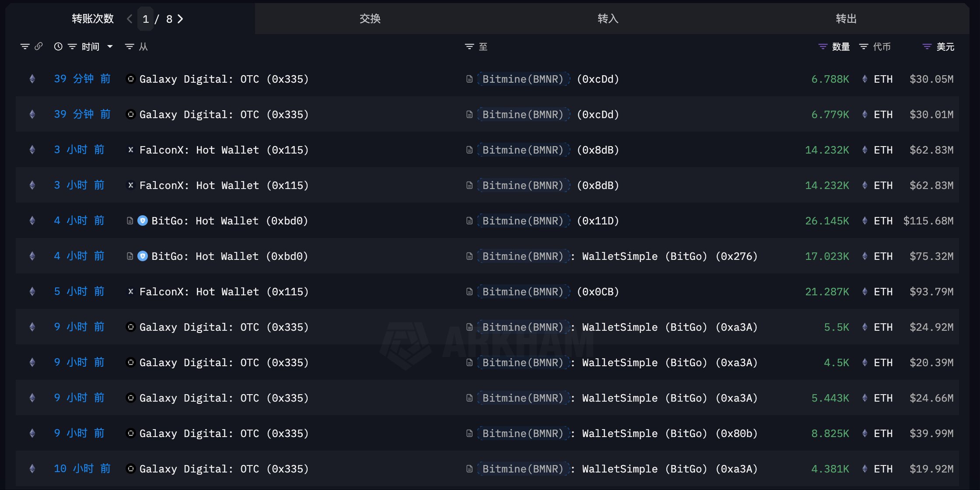Viewport: 980px width, 490px height.
Task: Open the 至 (to) filter
Action: tap(469, 46)
